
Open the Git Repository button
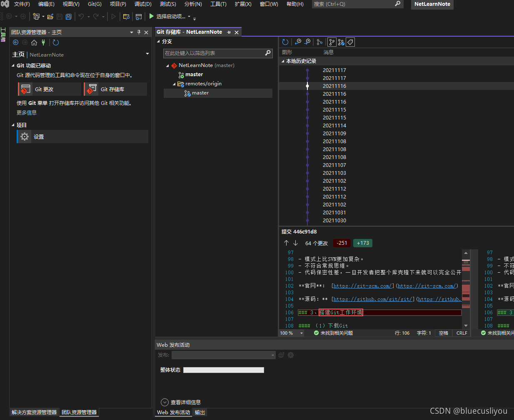(115, 89)
